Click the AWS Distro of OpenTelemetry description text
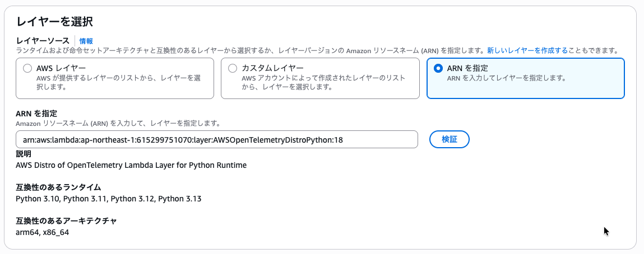The width and height of the screenshot is (644, 254). (131, 165)
